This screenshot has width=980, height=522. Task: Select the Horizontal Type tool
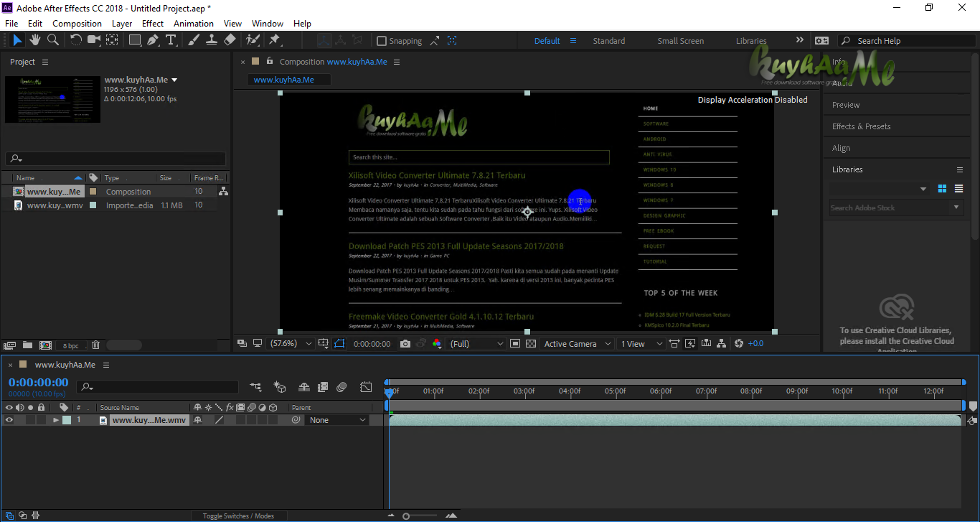[171, 40]
